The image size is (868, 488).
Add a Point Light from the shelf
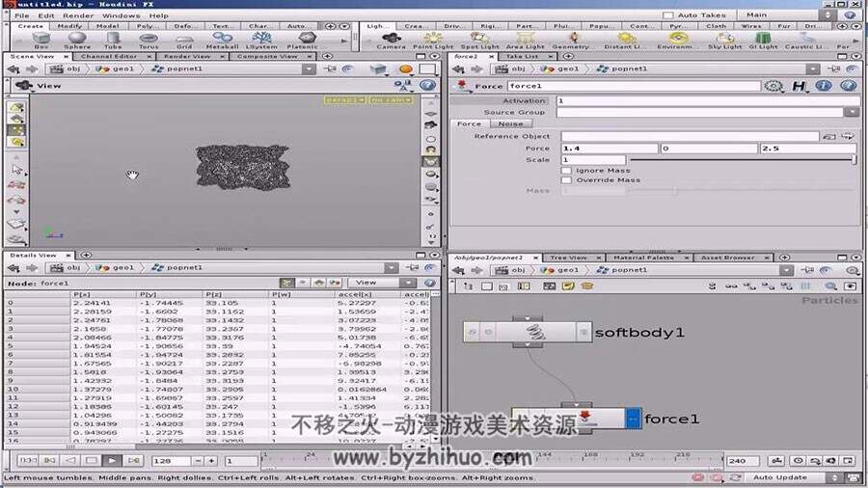point(433,40)
